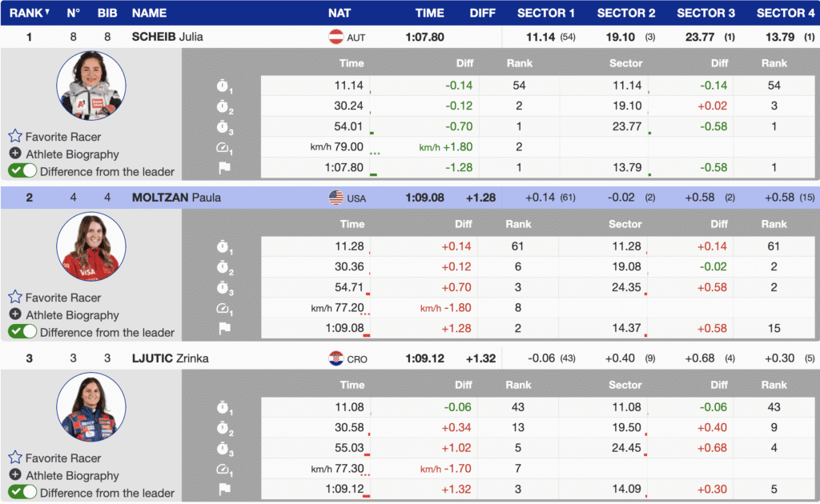This screenshot has height=504, width=820.
Task: Click the plus icon beside Moltzan's Athlete Biography
Action: (15, 315)
